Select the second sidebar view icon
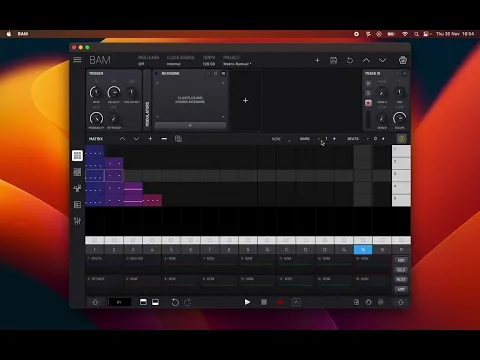 click(x=77, y=172)
